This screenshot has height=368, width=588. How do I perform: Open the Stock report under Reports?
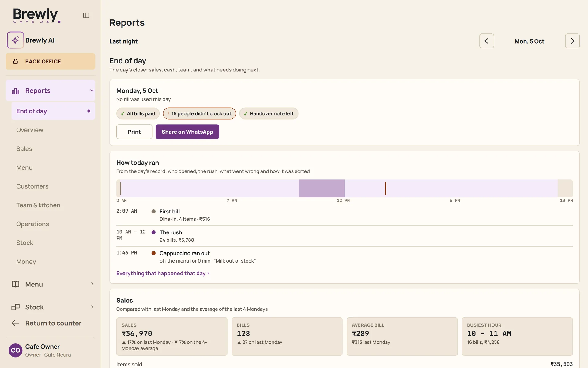[53, 243]
